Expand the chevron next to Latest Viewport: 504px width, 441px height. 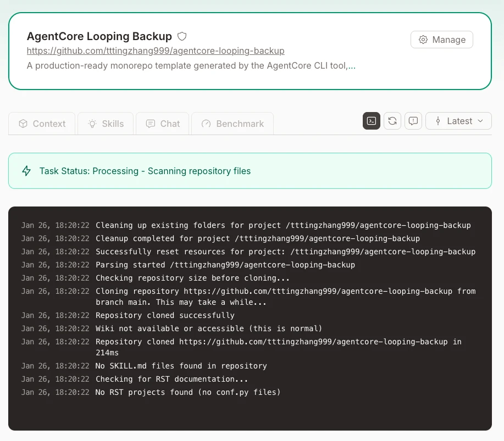pyautogui.click(x=480, y=121)
